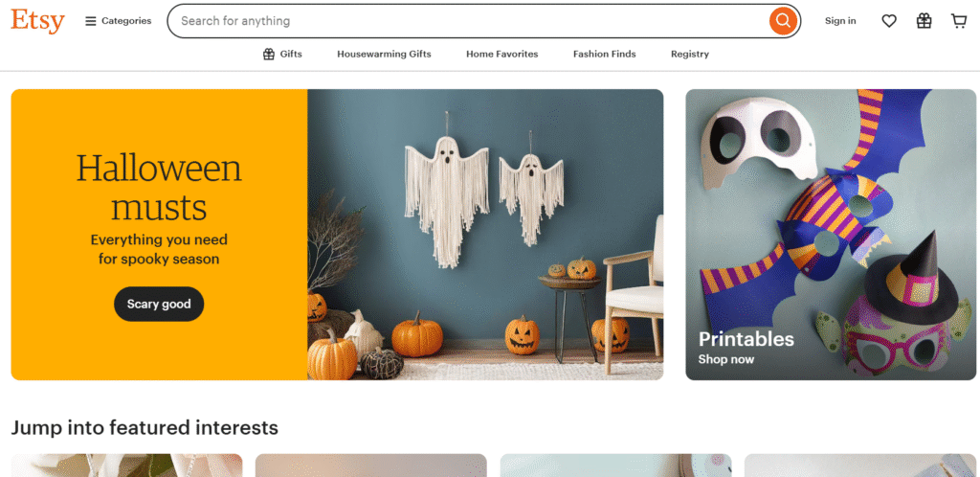Open the Categories hamburger menu

[x=118, y=21]
